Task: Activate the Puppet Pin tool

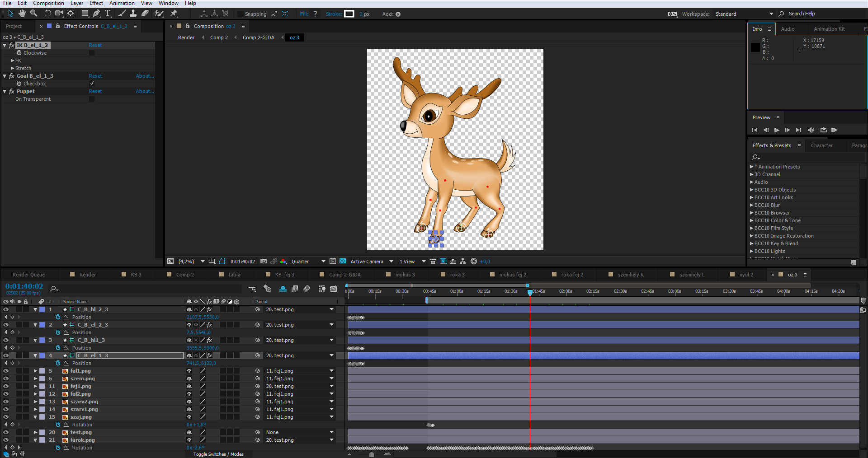Action: tap(174, 14)
